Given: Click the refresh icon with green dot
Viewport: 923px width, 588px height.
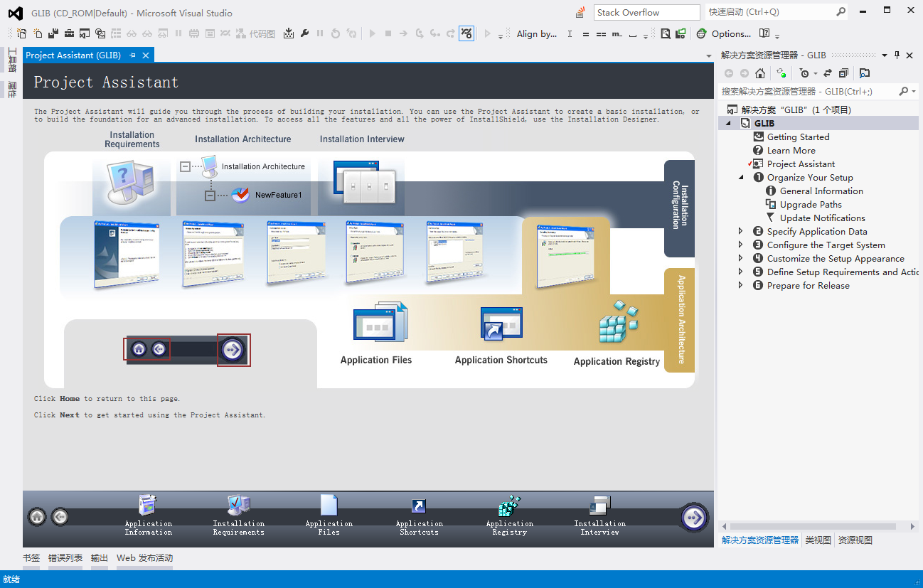Looking at the screenshot, I should 781,73.
